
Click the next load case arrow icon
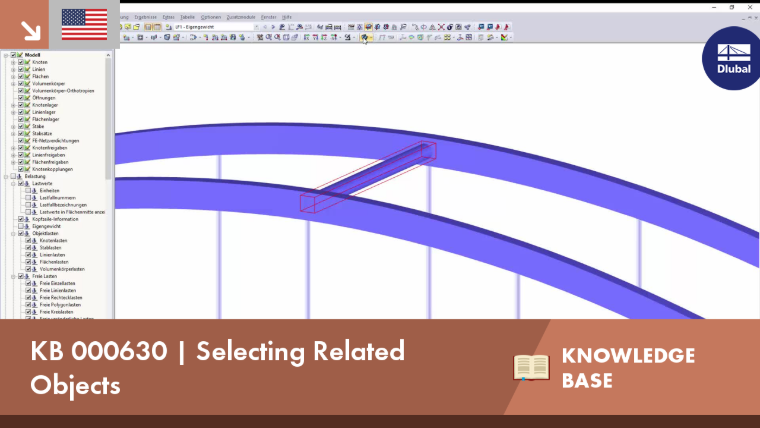273,27
